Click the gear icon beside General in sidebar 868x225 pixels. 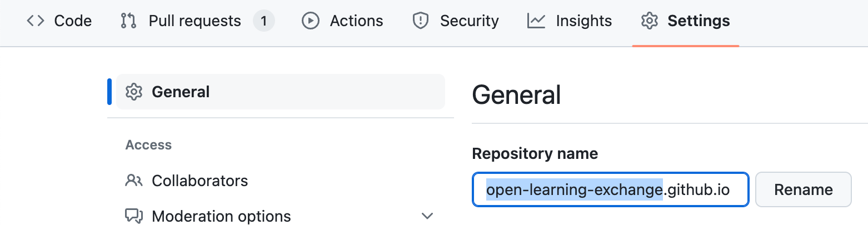pos(134,92)
